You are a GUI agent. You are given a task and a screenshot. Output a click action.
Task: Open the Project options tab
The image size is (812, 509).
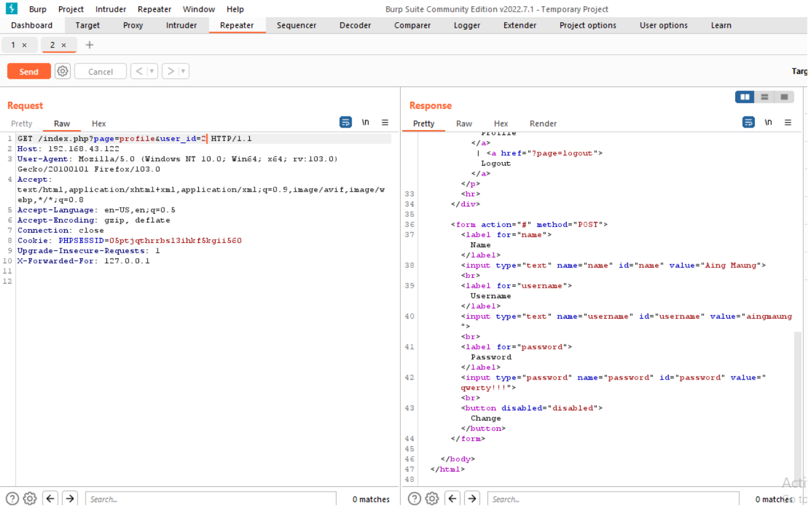[x=588, y=25]
